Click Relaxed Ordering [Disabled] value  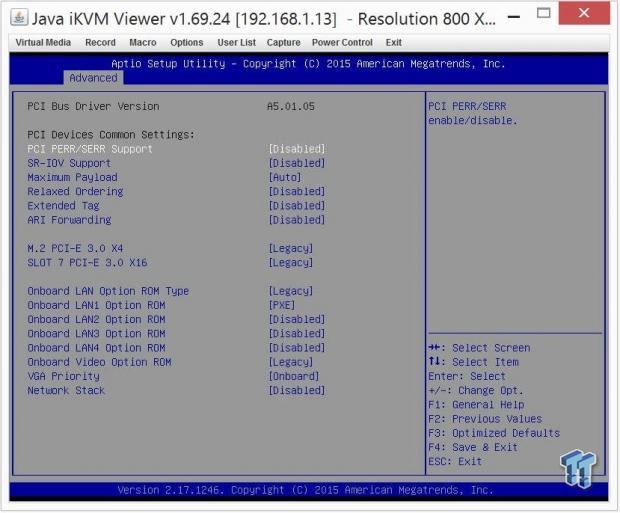click(297, 192)
